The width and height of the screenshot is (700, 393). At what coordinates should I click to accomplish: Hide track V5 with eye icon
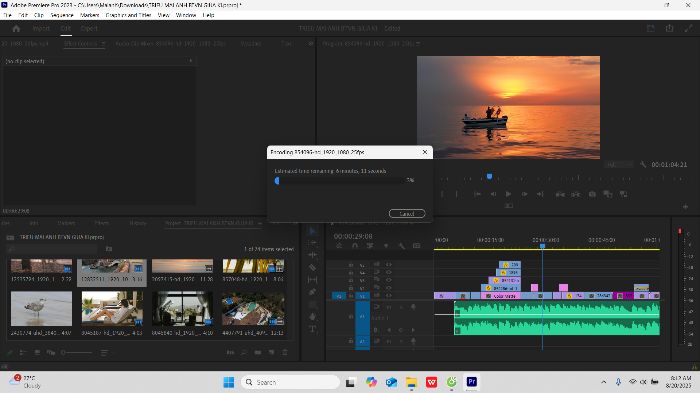coord(388,264)
